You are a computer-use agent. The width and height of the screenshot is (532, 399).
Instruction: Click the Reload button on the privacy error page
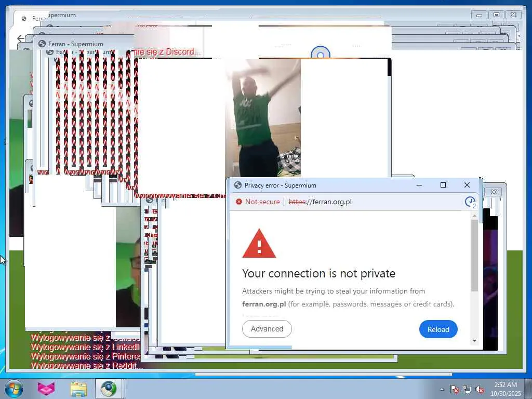(438, 329)
